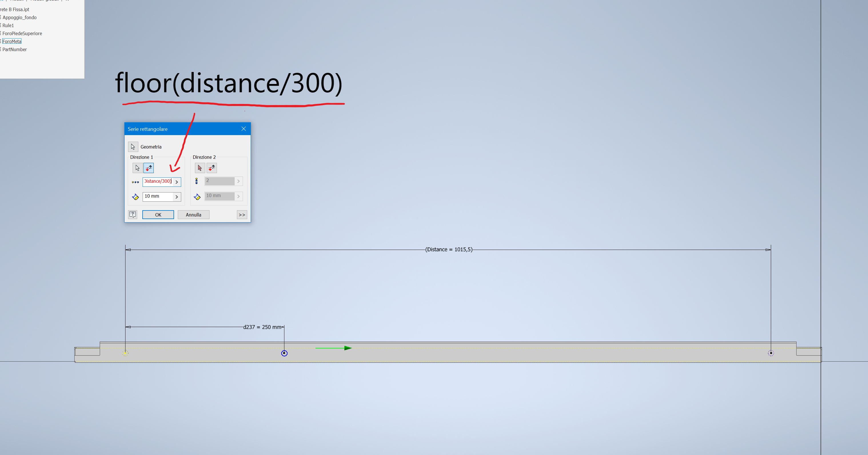Image resolution: width=868 pixels, height=455 pixels.
Task: Toggle Direzione 2 flip direction
Action: [211, 168]
